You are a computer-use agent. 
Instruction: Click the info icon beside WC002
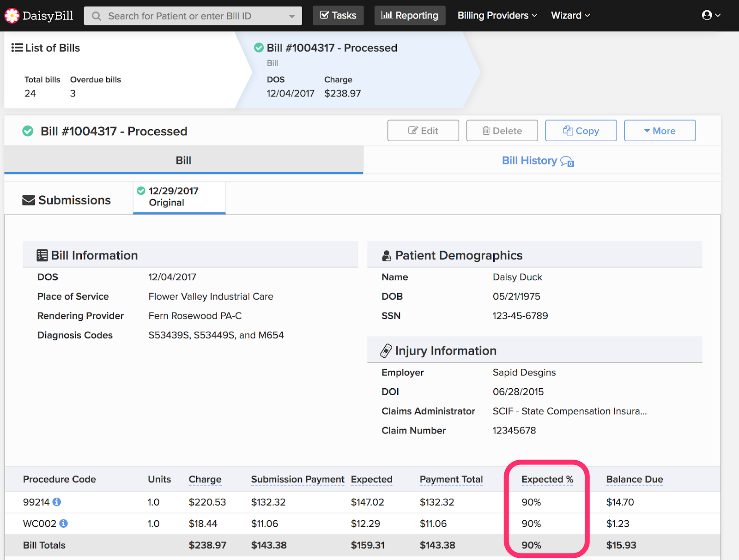(64, 524)
